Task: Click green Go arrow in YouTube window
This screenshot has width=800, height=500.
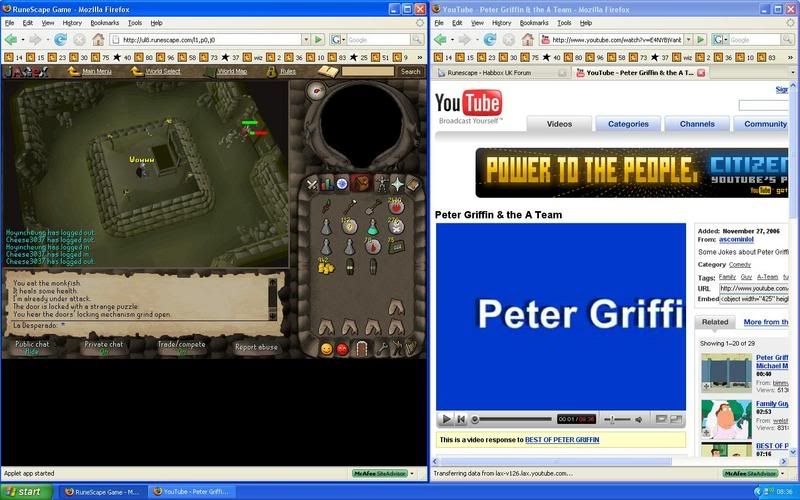Action: (701, 39)
